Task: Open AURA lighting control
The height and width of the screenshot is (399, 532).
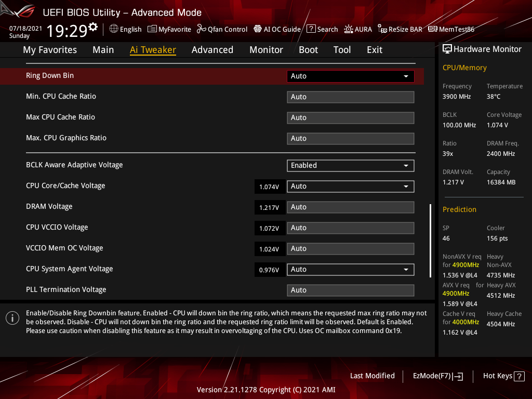Action: [x=358, y=29]
